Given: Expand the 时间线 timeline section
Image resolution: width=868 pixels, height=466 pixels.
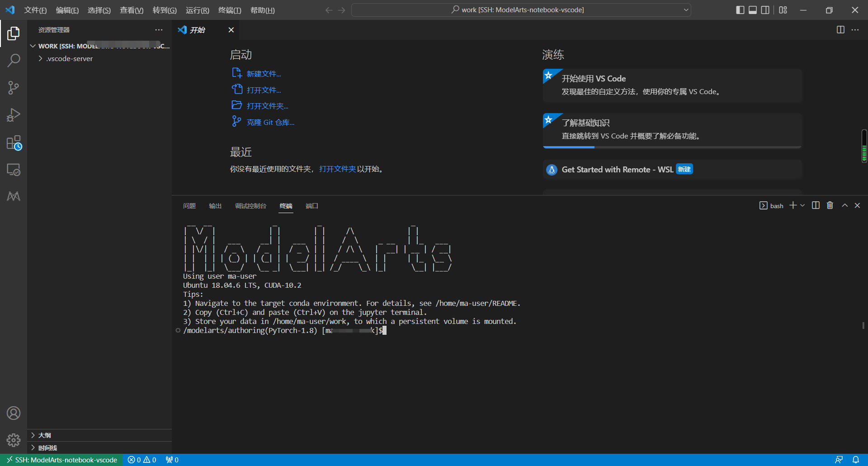Looking at the screenshot, I should point(99,448).
